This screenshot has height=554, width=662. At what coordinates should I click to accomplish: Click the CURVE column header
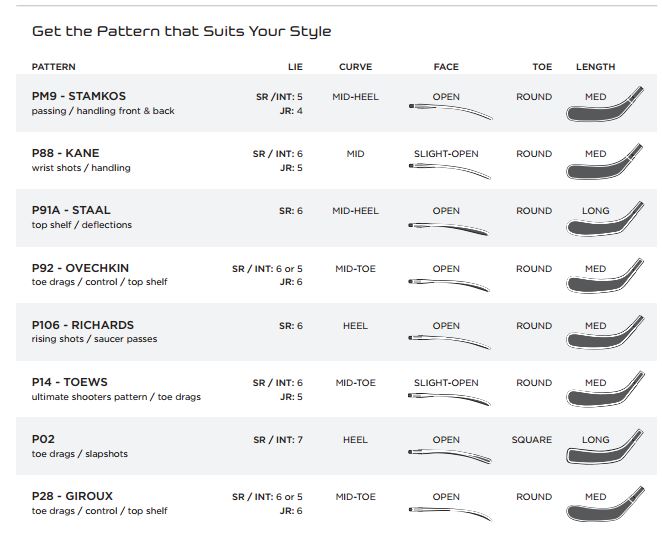tap(355, 67)
